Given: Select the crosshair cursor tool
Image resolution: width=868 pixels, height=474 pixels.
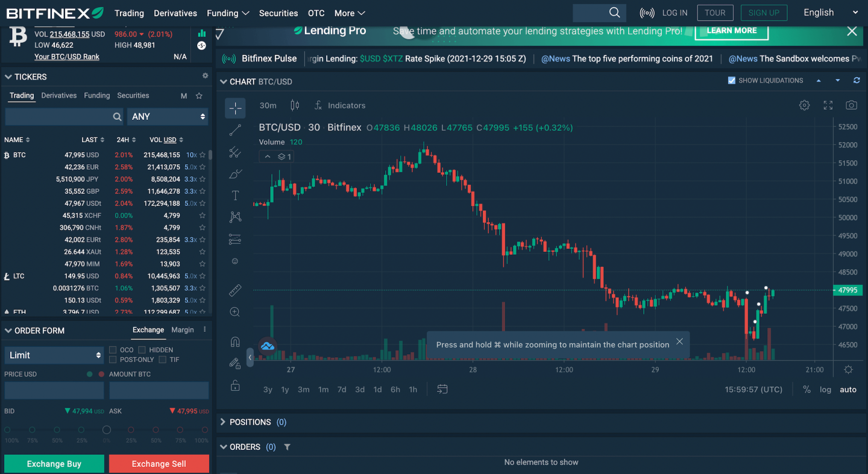Looking at the screenshot, I should click(x=235, y=108).
